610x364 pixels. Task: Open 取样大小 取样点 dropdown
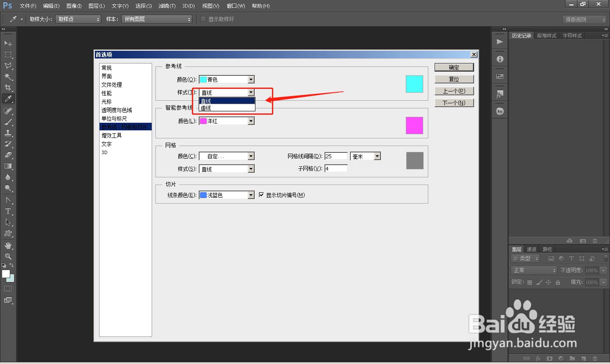[78, 19]
